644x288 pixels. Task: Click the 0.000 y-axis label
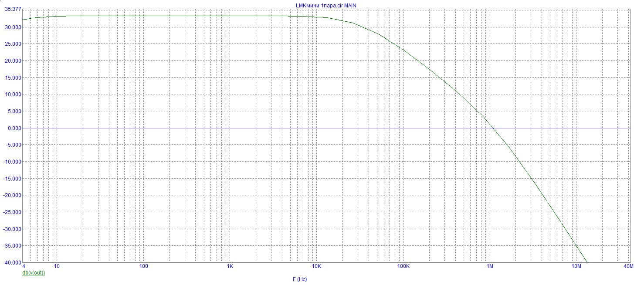point(14,128)
